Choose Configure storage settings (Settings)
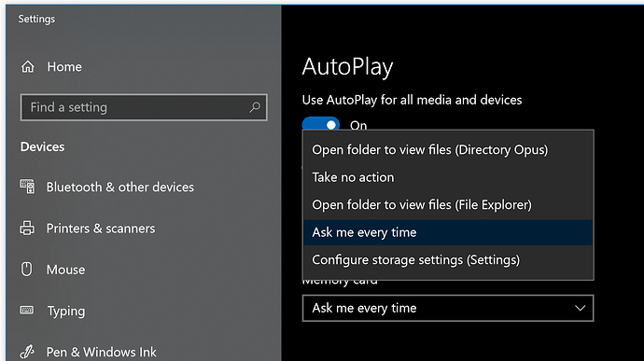The height and width of the screenshot is (361, 644). (x=448, y=260)
